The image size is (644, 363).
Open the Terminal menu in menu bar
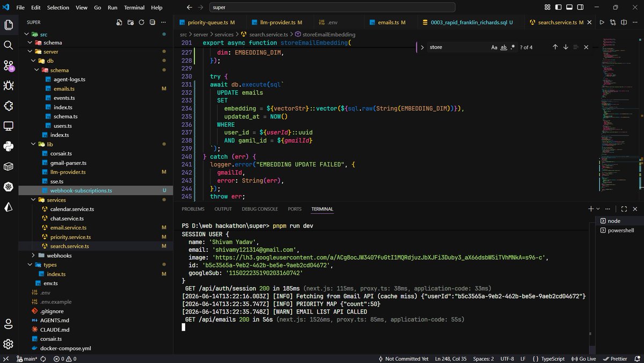134,8
